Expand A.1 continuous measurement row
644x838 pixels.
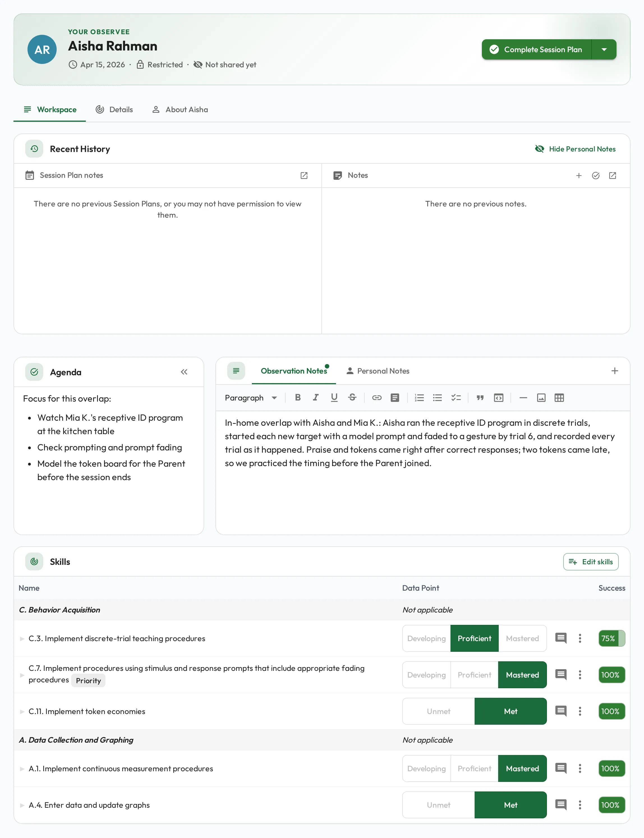coord(22,769)
